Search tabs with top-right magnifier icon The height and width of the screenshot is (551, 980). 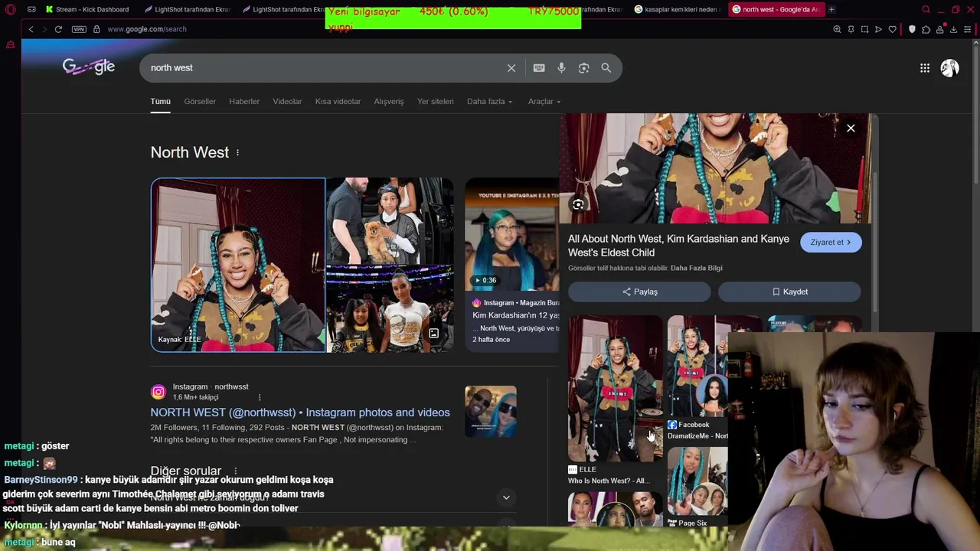tap(926, 9)
